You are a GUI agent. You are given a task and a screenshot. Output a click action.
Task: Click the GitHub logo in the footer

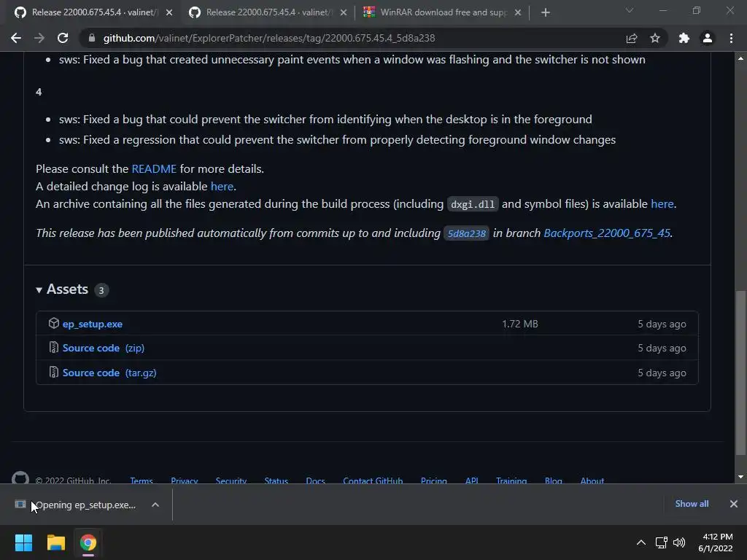[20, 478]
